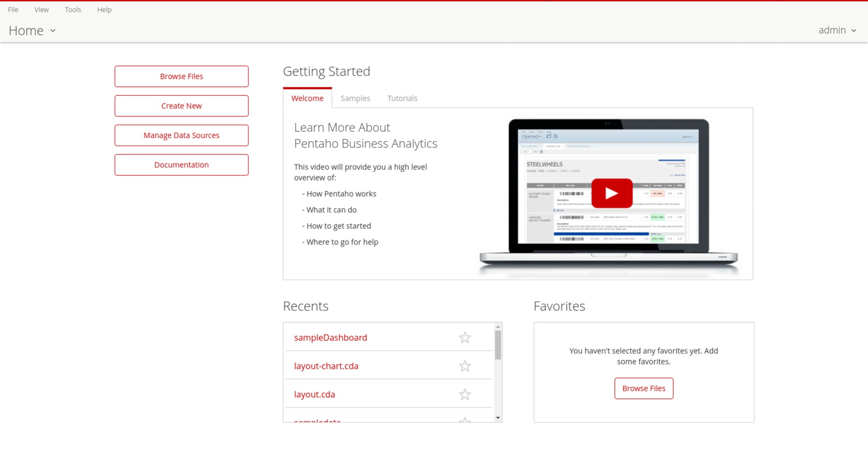
Task: Open the sampleDashboard recent link
Action: (x=330, y=337)
